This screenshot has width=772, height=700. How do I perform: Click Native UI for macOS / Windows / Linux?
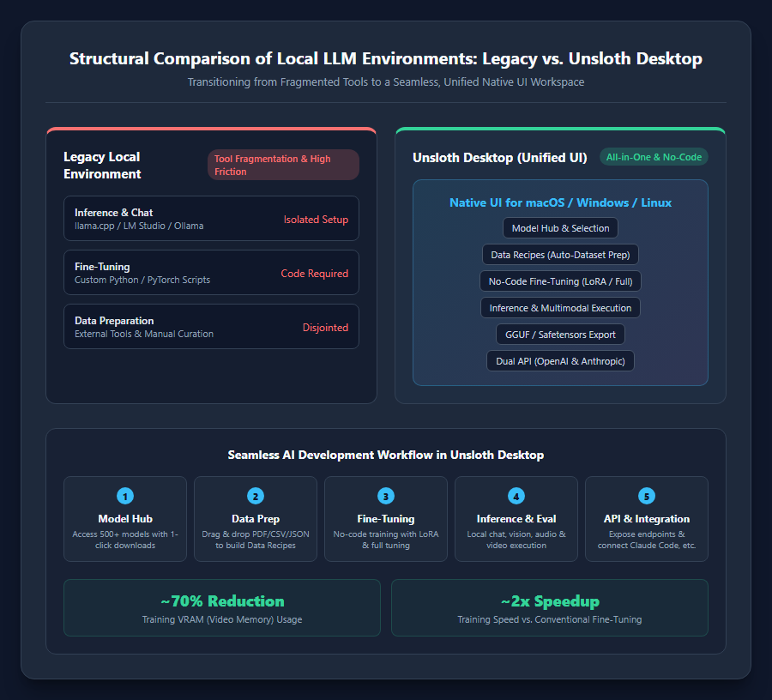560,202
